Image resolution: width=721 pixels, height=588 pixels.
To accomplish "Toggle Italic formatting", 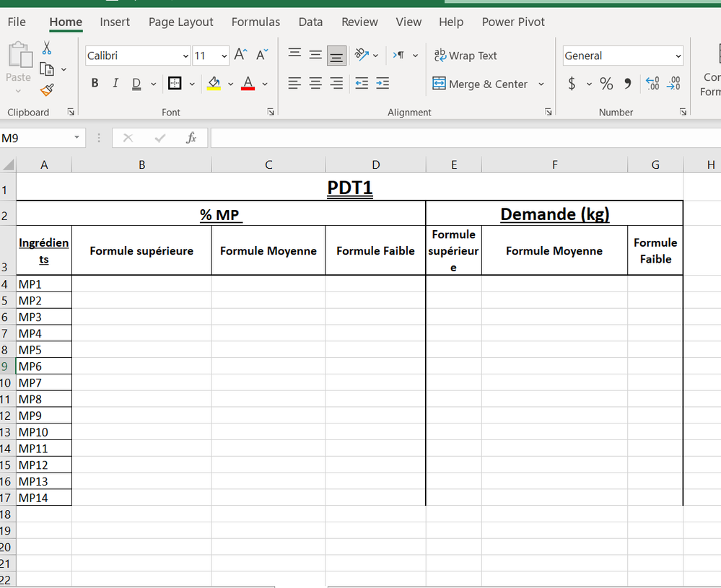I will 115,83.
